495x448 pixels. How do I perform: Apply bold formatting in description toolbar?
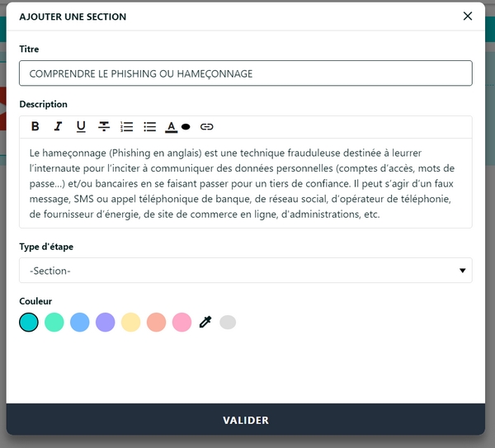click(x=35, y=126)
